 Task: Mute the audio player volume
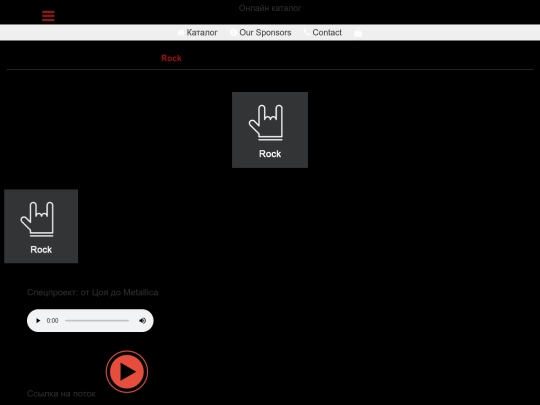click(x=142, y=321)
